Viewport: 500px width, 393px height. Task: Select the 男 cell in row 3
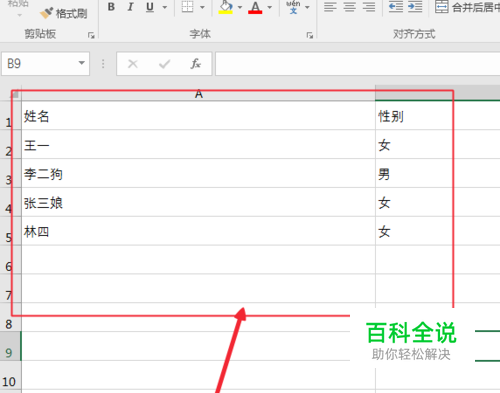point(438,173)
